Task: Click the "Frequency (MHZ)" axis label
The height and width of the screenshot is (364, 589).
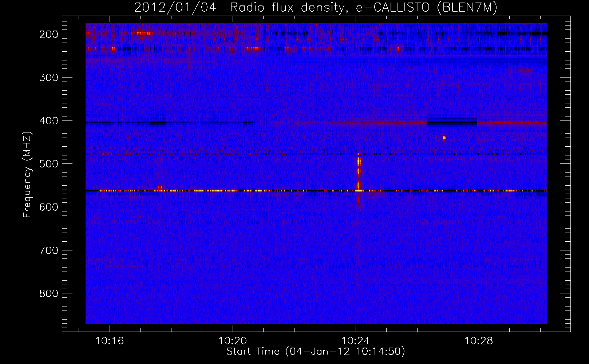Action: (27, 174)
